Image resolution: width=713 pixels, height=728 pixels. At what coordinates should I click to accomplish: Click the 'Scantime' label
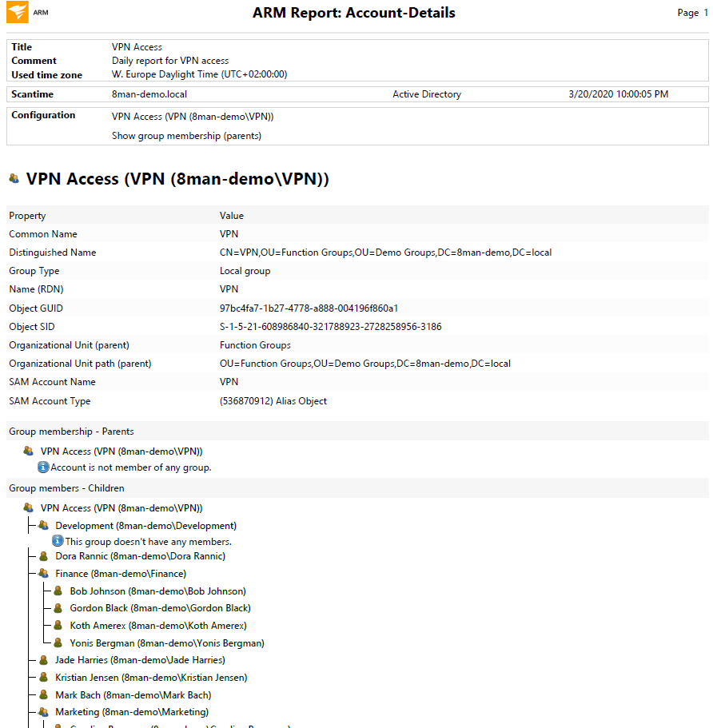click(33, 94)
